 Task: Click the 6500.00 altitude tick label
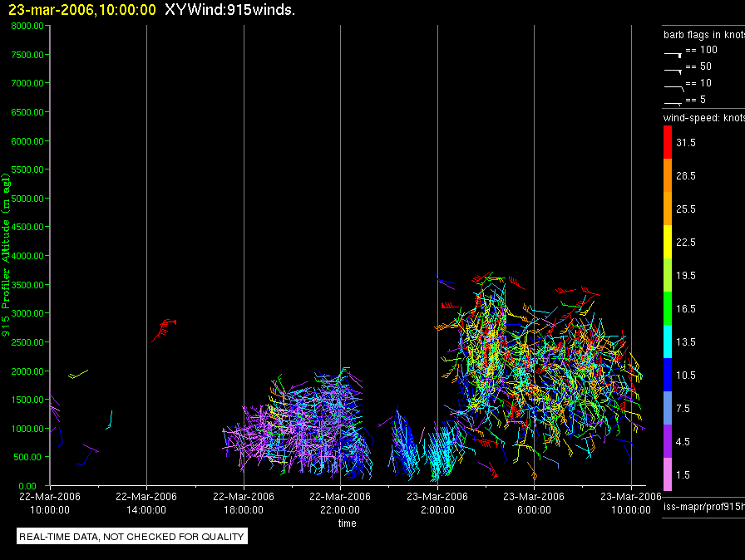pyautogui.click(x=27, y=112)
